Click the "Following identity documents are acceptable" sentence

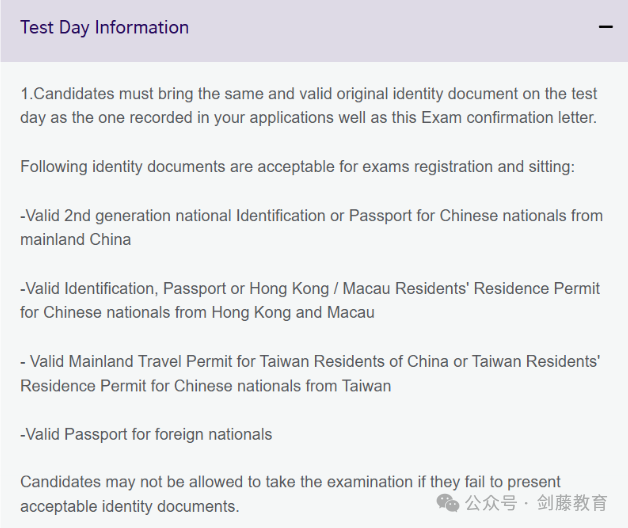pos(298,167)
